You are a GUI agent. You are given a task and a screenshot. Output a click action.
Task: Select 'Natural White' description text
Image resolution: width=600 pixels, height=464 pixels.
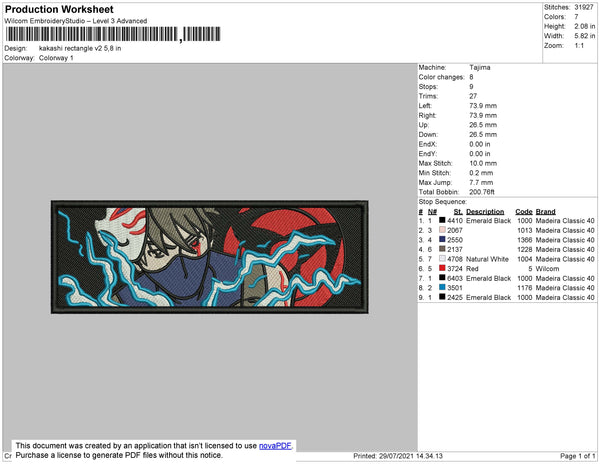pyautogui.click(x=487, y=259)
